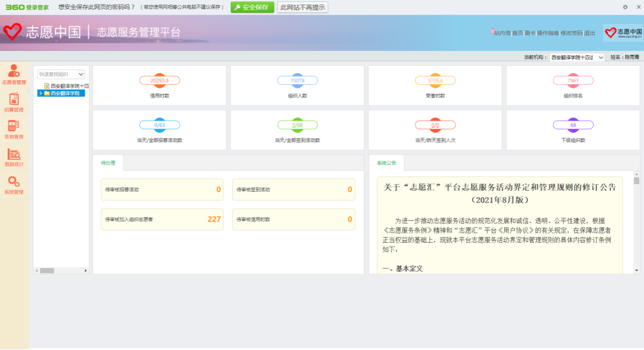Open the 当前机构 organization dropdown
The image size is (644, 350).
click(x=577, y=57)
